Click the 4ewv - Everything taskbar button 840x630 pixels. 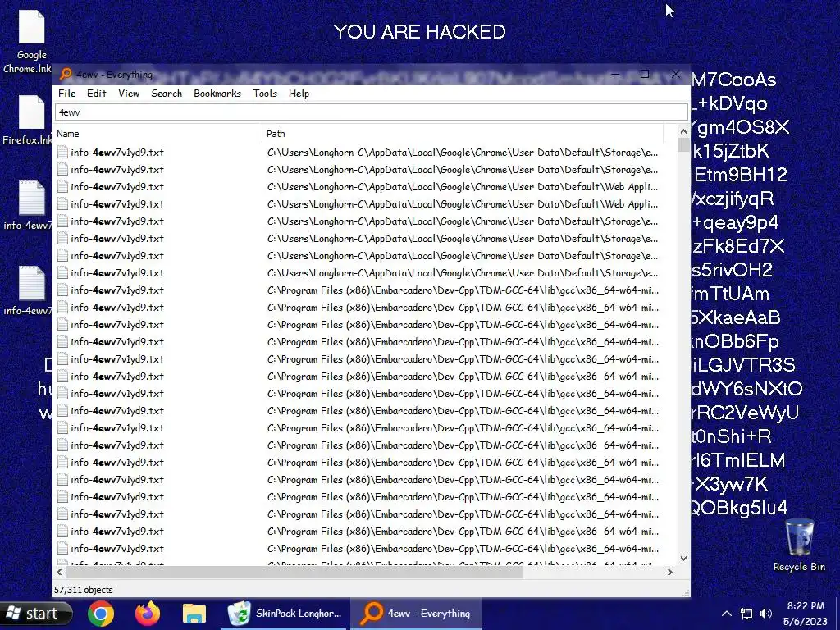pos(416,614)
